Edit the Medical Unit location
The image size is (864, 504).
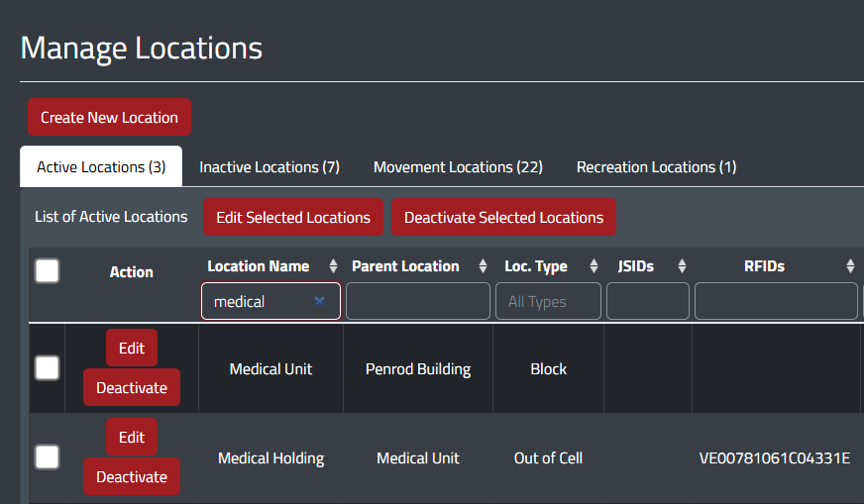click(132, 349)
